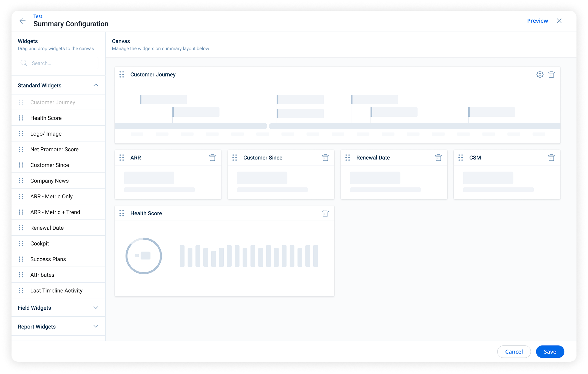
Task: Click drag handle for ARR - Metric Only
Action: click(21, 196)
